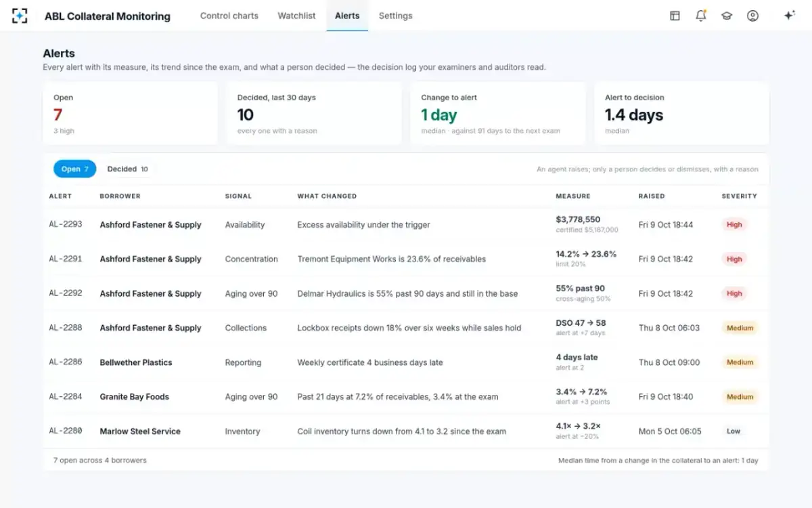
Task: Open alert AL-2280
Action: pyautogui.click(x=66, y=431)
